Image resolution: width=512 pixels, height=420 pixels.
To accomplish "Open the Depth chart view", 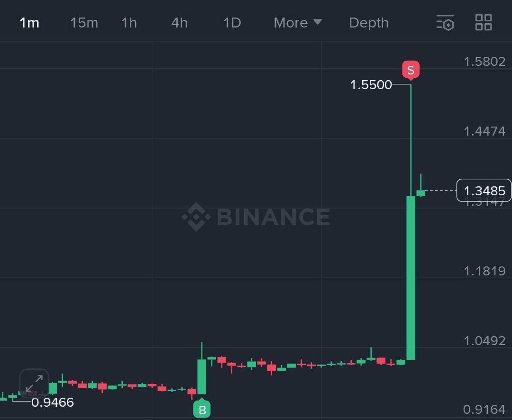I will coord(369,23).
